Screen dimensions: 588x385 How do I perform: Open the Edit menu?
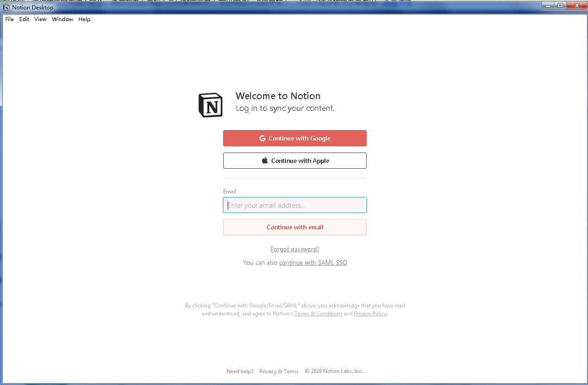[24, 19]
